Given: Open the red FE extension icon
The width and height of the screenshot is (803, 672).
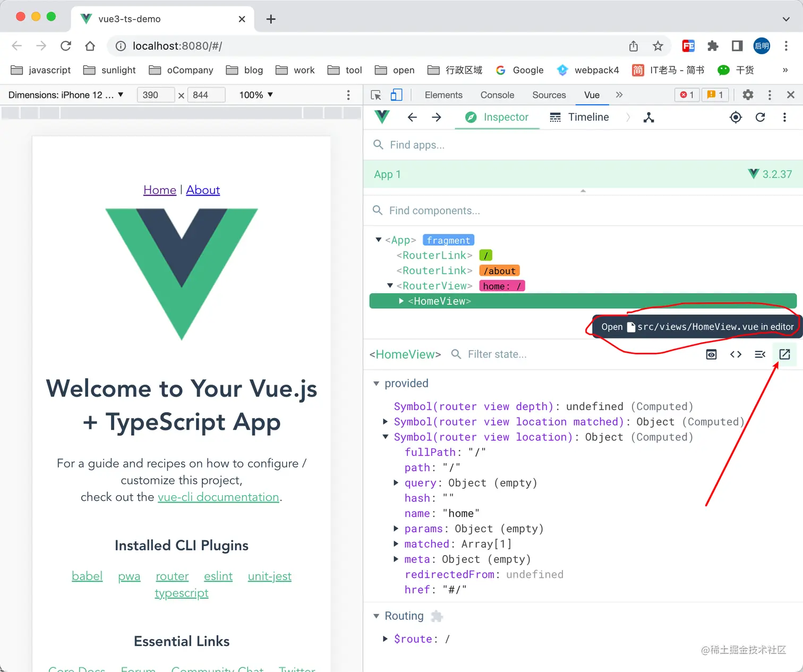Looking at the screenshot, I should (x=688, y=46).
